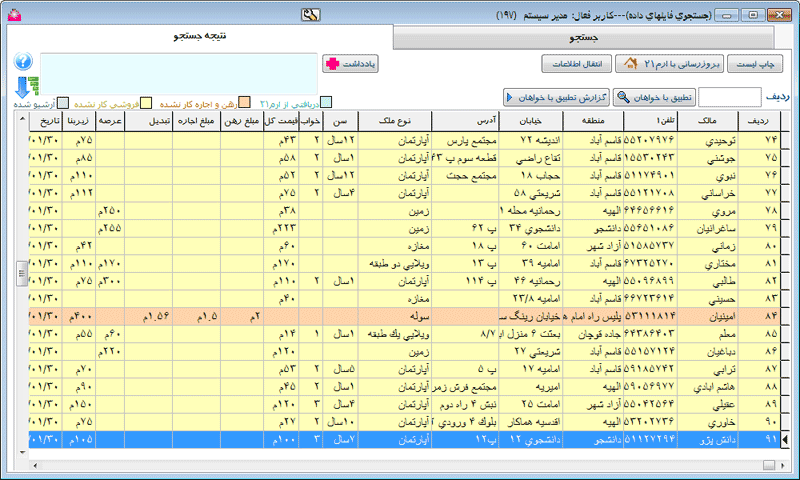Click the horizontal scrollbar thumb
The width and height of the screenshot is (800, 480).
[x=769, y=465]
